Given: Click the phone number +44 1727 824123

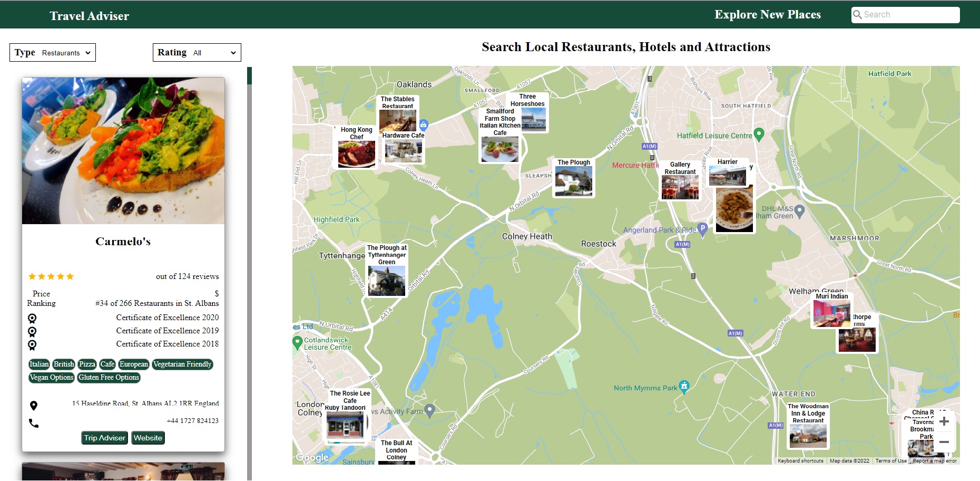Looking at the screenshot, I should [x=192, y=421].
